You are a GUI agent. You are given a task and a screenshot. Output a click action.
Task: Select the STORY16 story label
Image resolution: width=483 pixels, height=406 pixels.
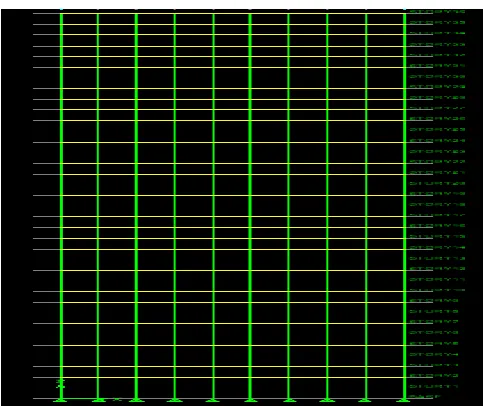[x=437, y=226]
